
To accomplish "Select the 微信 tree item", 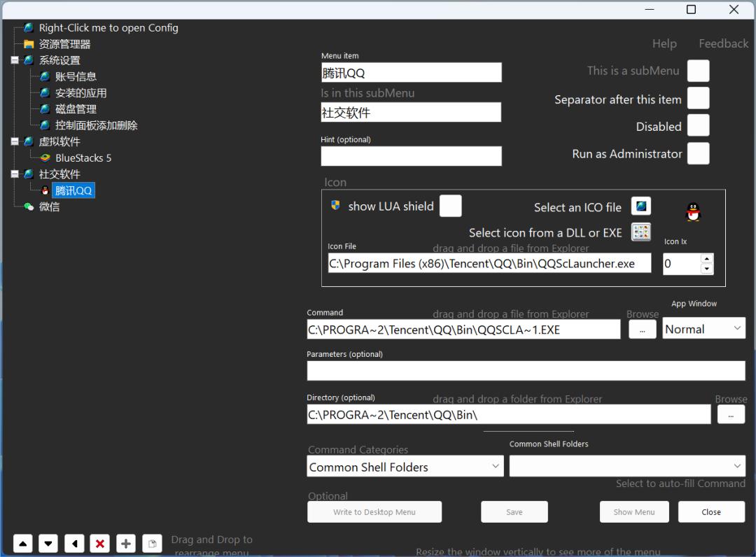I will [x=49, y=207].
